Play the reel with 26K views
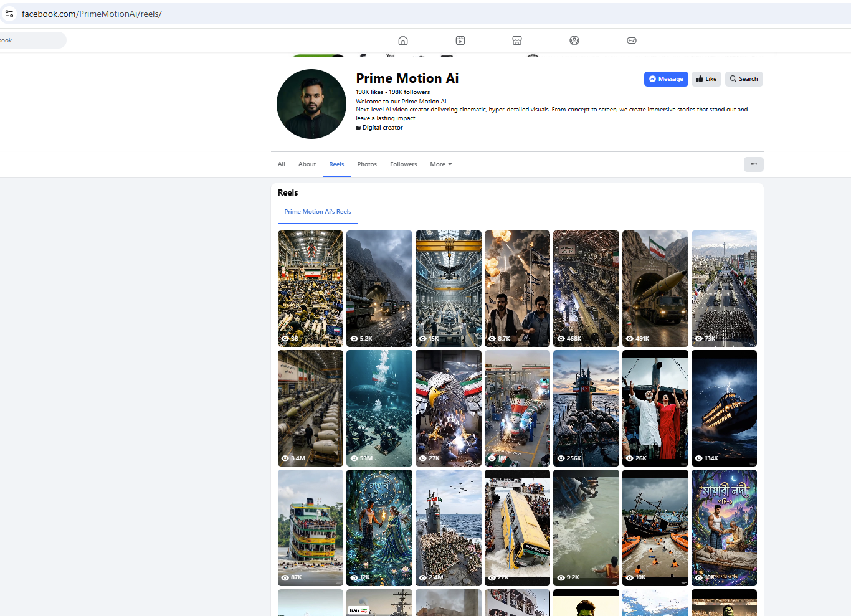Image resolution: width=851 pixels, height=616 pixels. [x=655, y=408]
